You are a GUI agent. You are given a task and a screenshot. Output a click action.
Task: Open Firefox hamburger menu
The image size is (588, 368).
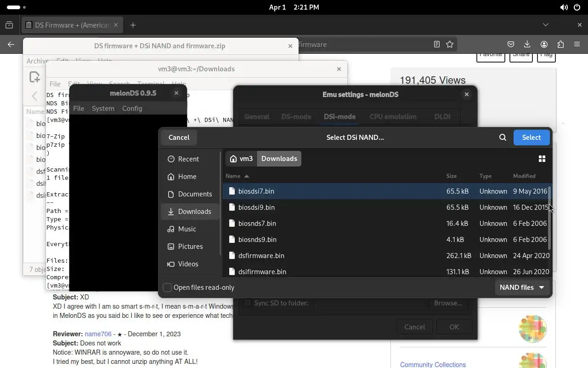pyautogui.click(x=577, y=44)
